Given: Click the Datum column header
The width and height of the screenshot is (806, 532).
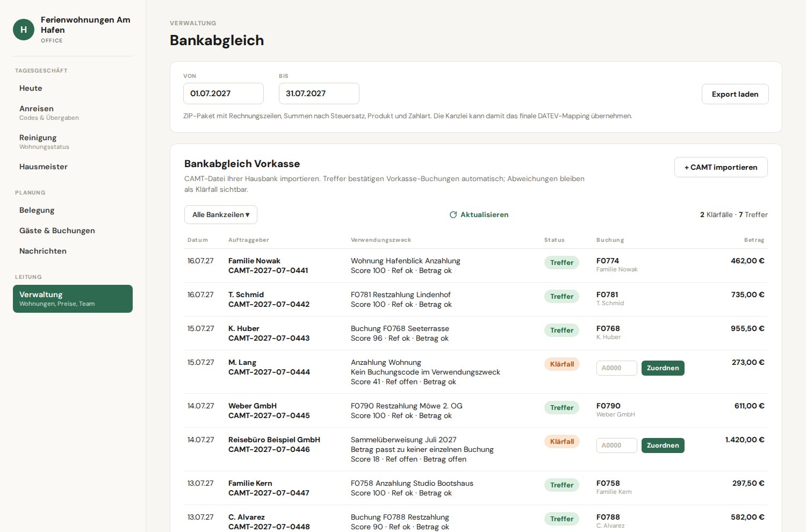Looking at the screenshot, I should [x=198, y=240].
